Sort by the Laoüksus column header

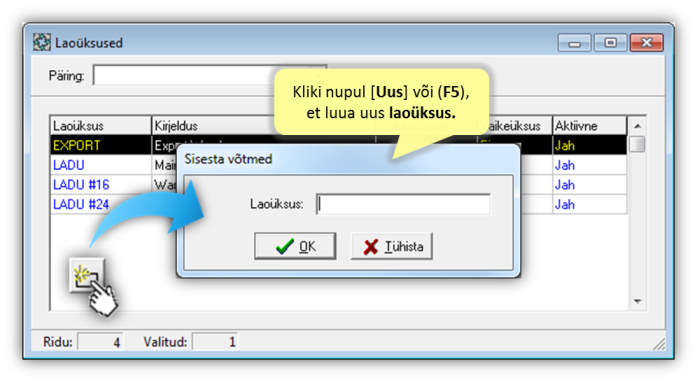tap(101, 126)
